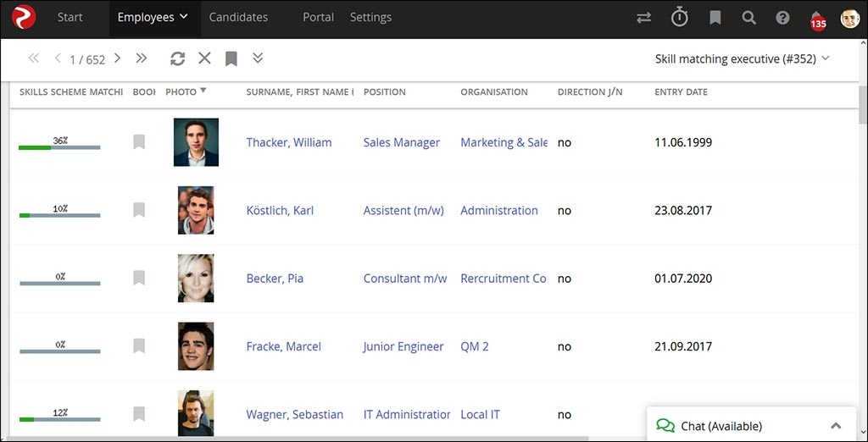Click the bookmark icon in the list toolbar
The image size is (868, 442).
pyautogui.click(x=231, y=58)
